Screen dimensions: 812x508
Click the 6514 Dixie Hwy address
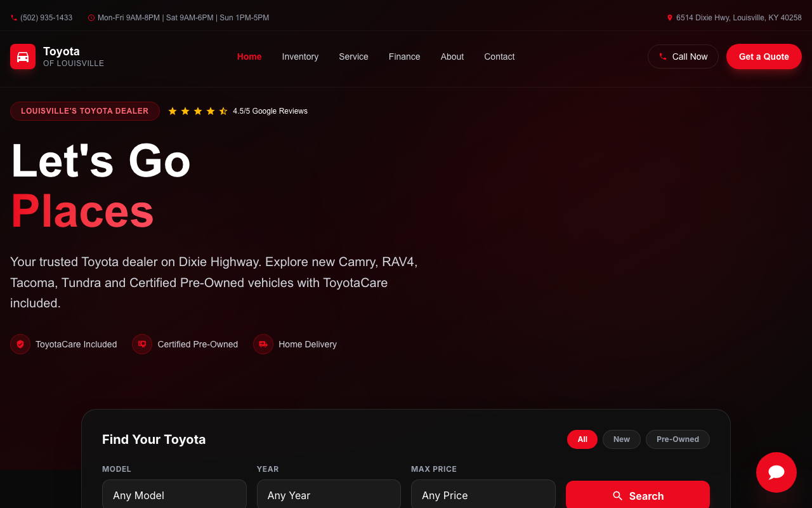(x=739, y=18)
